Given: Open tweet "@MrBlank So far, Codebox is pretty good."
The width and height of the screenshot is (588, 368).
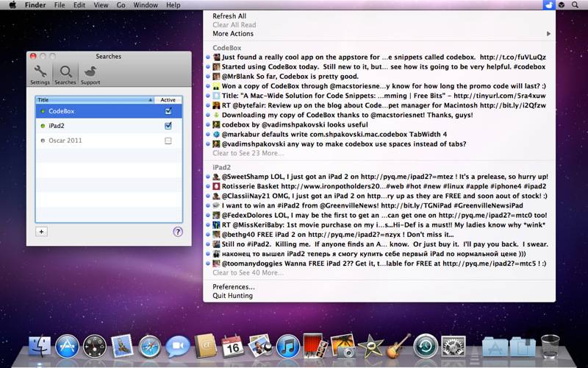Looking at the screenshot, I should (379, 77).
